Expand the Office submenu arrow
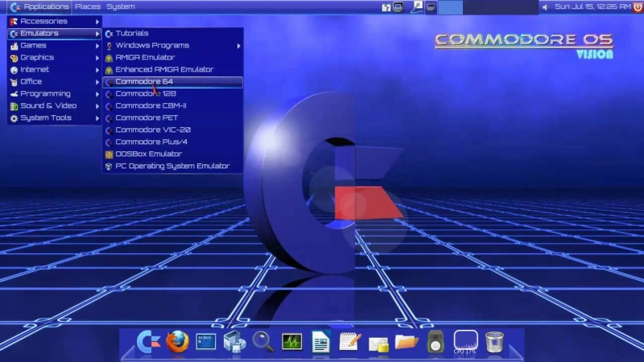The width and height of the screenshot is (644, 362). point(97,82)
